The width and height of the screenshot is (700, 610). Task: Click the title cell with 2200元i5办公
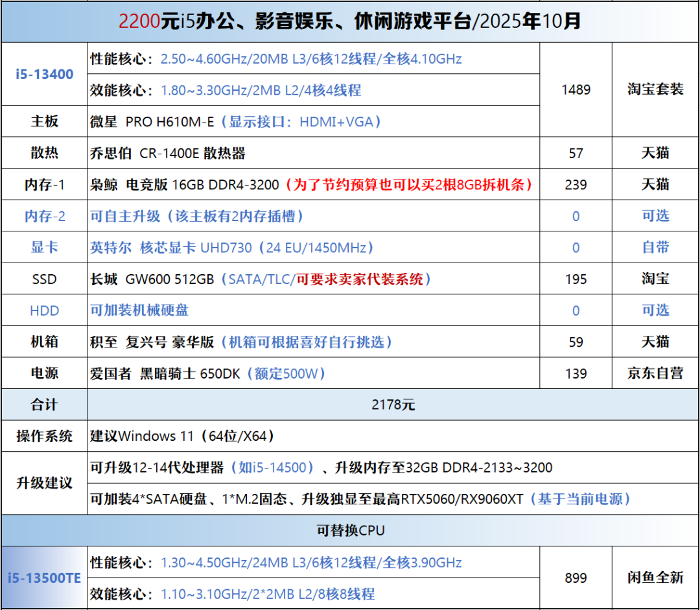pos(350,21)
